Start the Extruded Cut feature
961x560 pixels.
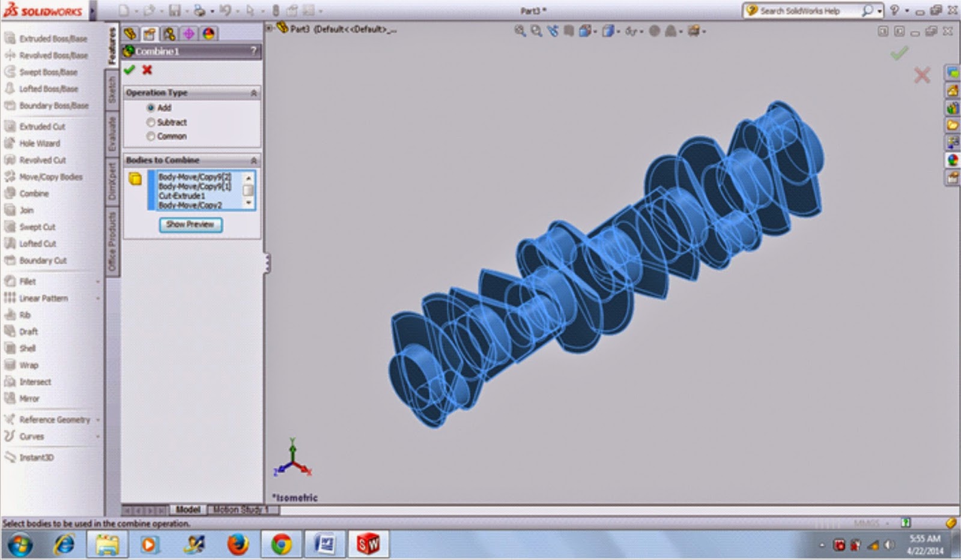35,127
